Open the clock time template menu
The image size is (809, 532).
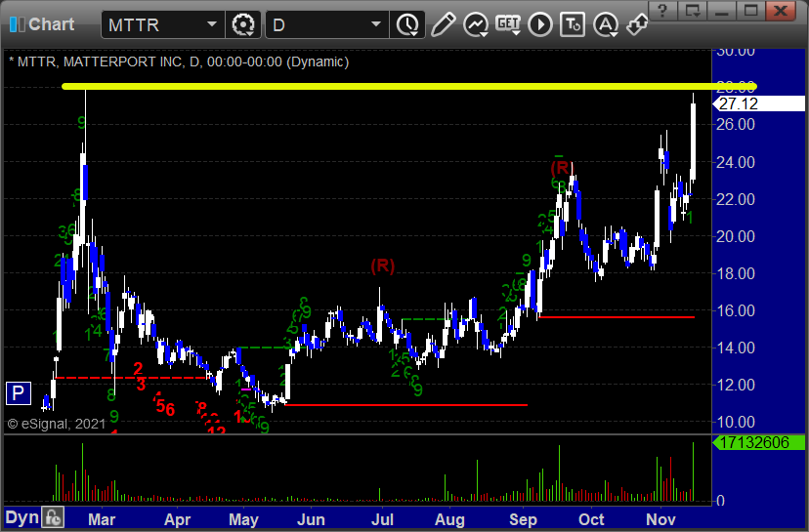(x=407, y=24)
